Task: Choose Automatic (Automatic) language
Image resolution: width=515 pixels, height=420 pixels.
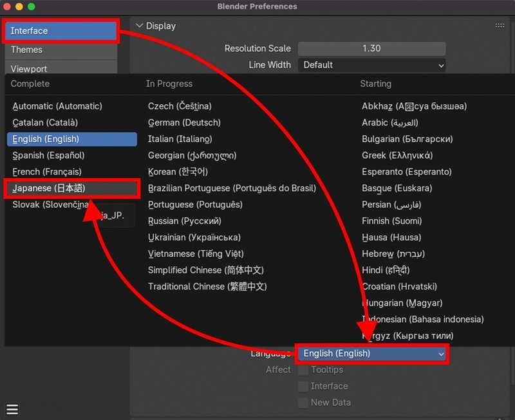Action: click(72, 106)
